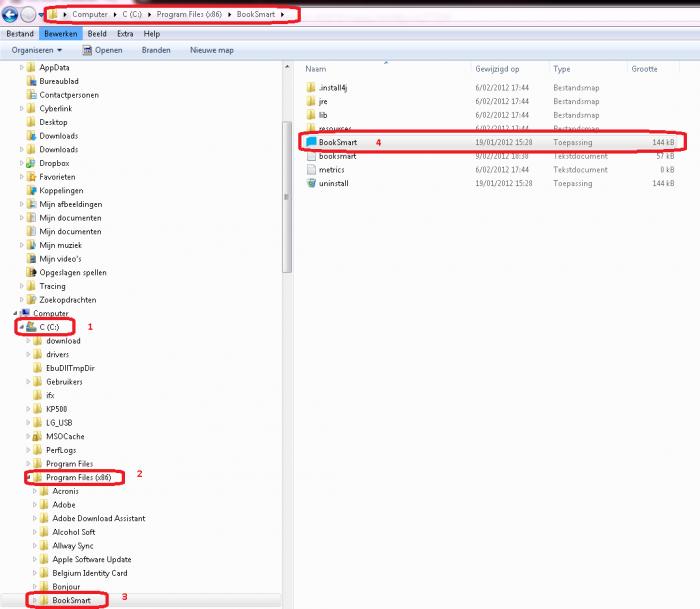Select the PerfLogs folder in tree
This screenshot has height=609, width=700.
pyautogui.click(x=61, y=450)
